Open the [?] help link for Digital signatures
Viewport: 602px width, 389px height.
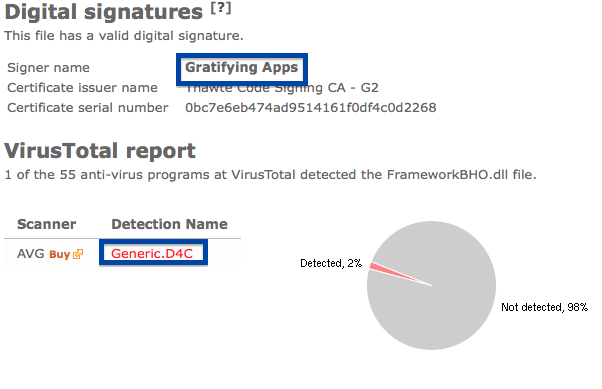(x=221, y=8)
